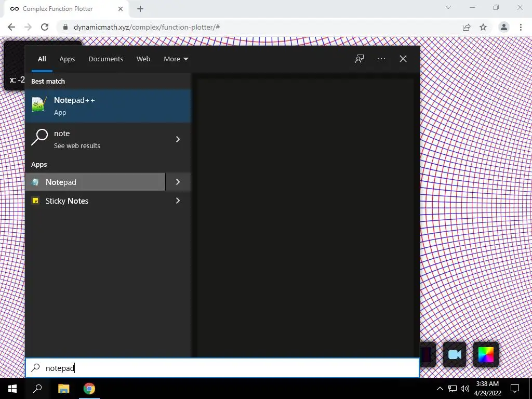The height and width of the screenshot is (399, 532).
Task: Reload the Complex Function Plotter page
Action: 45,27
